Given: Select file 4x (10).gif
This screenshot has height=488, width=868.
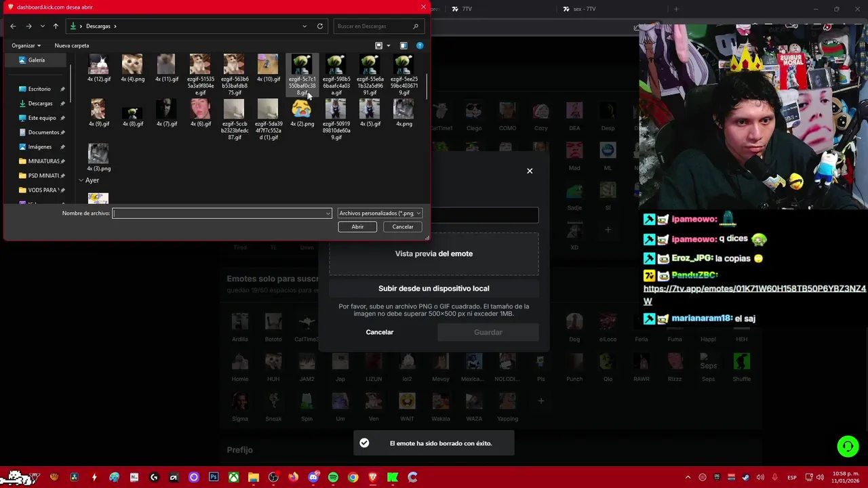Looking at the screenshot, I should click(268, 68).
